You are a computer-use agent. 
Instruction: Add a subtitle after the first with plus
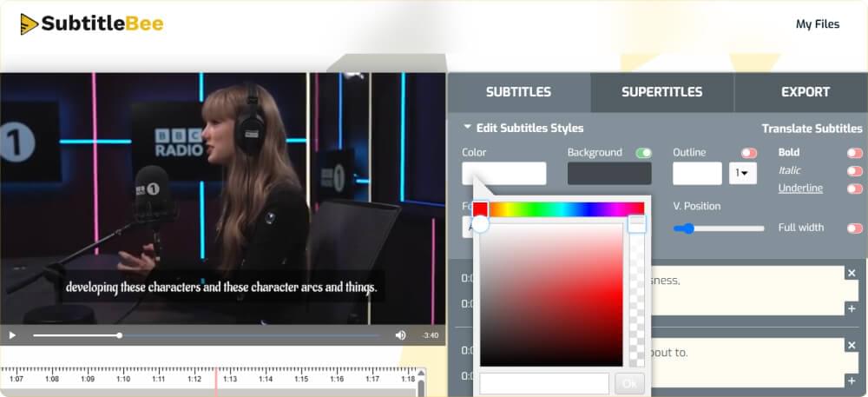(852, 308)
